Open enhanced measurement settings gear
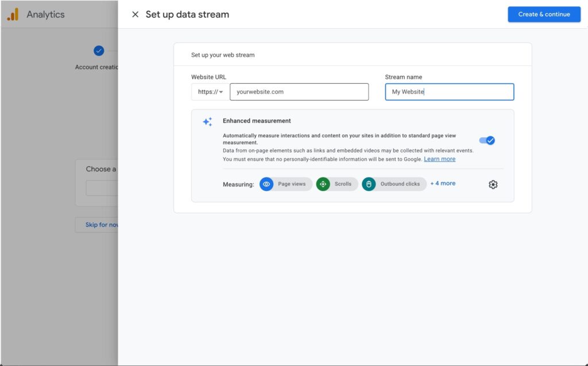 coord(493,184)
